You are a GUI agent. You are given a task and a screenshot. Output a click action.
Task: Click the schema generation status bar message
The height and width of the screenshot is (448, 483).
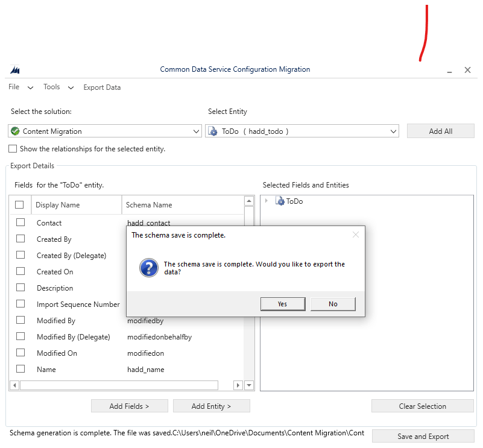pos(187,433)
